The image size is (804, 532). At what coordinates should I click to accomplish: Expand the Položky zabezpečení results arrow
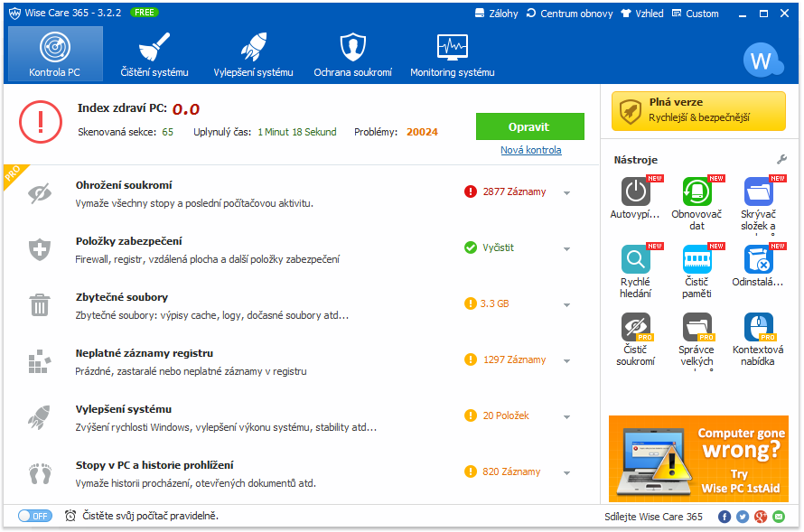coord(566,249)
